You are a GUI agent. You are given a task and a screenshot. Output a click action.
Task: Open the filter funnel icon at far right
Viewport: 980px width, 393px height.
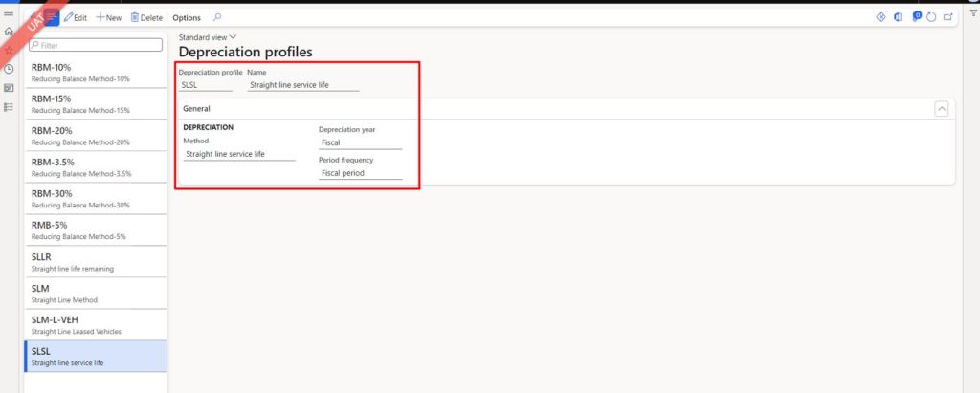pyautogui.click(x=972, y=12)
